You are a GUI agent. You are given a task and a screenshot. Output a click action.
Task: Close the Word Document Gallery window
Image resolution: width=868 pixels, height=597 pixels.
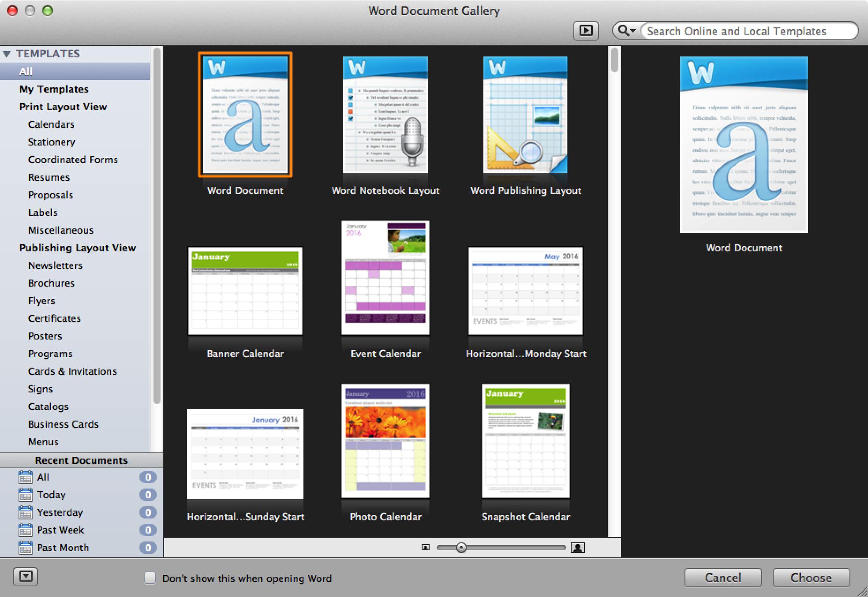(x=12, y=11)
